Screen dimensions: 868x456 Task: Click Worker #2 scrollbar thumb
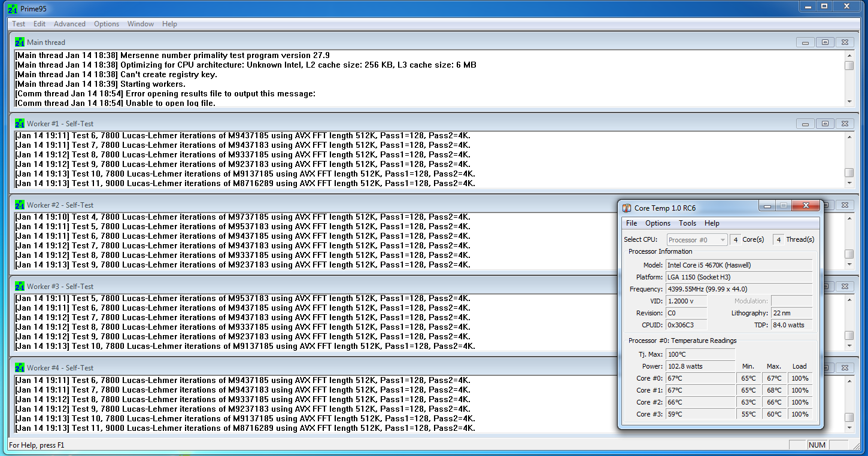click(x=849, y=254)
